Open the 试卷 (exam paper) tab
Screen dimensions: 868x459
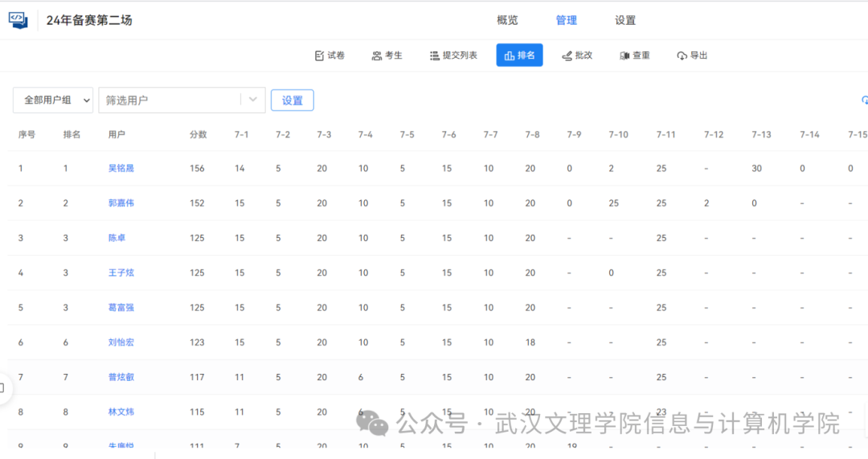tap(330, 55)
